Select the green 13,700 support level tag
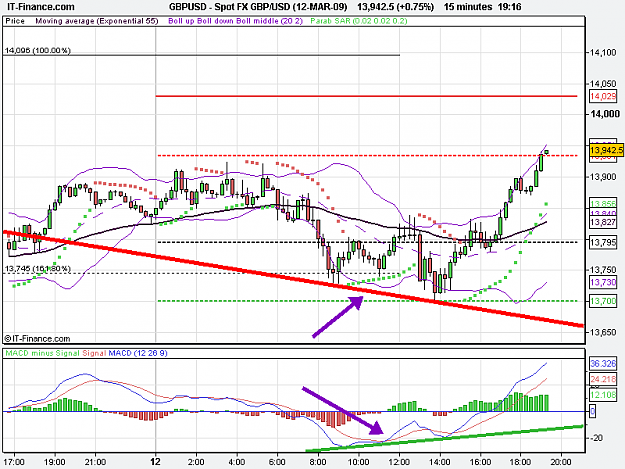The height and width of the screenshot is (469, 625). 603,301
